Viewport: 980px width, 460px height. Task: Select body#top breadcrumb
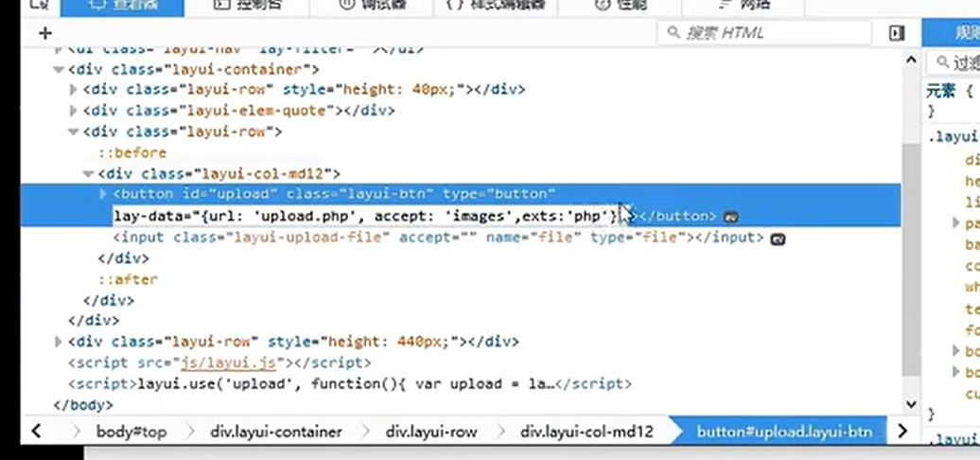tap(131, 432)
